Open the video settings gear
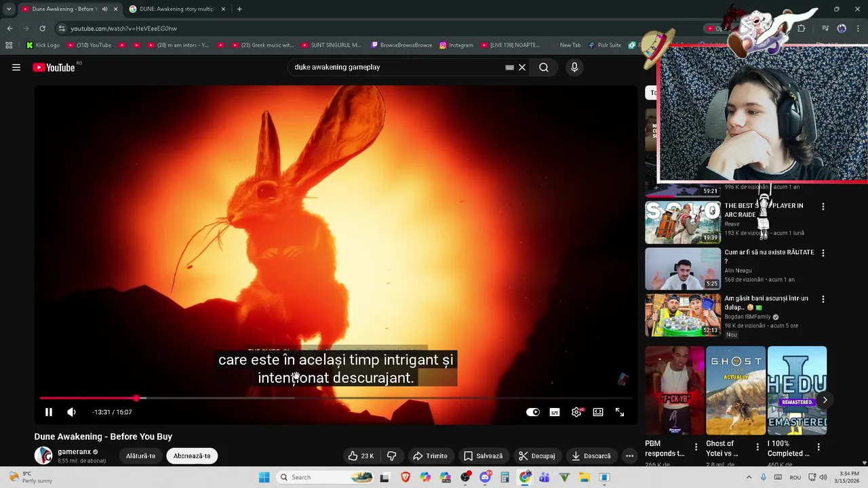The image size is (868, 488). click(x=576, y=412)
